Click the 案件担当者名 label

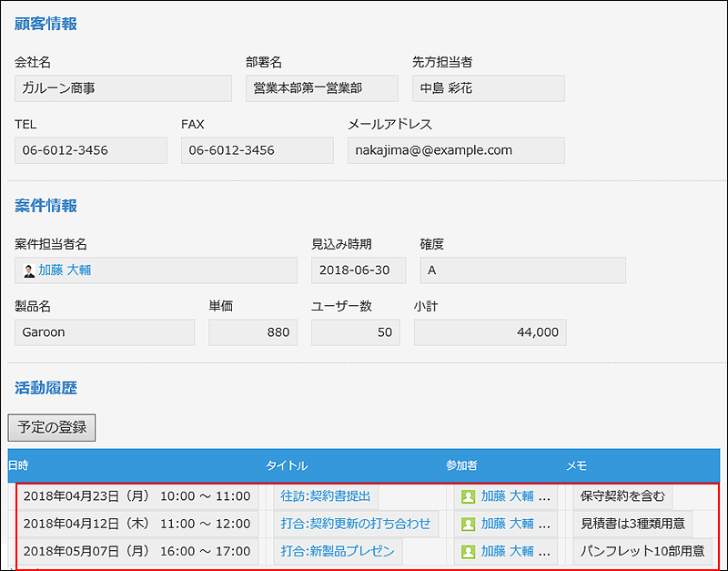point(51,244)
